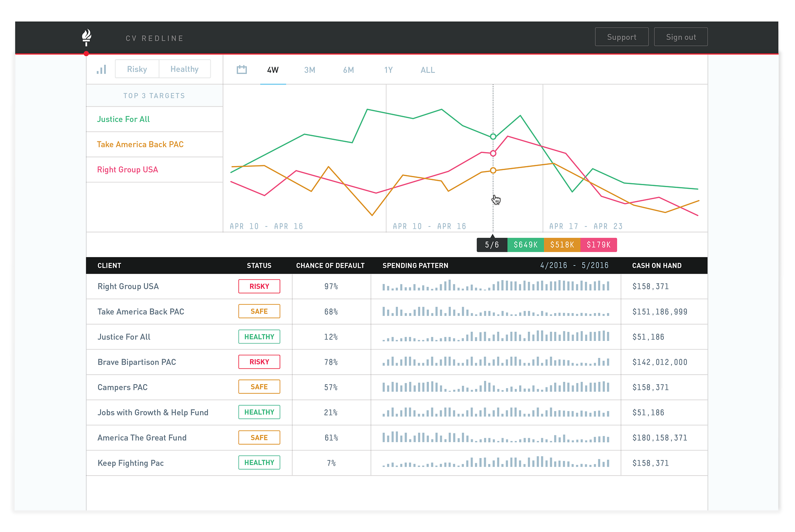Select Take America Back PAC target
This screenshot has height=532, width=795.
[140, 145]
